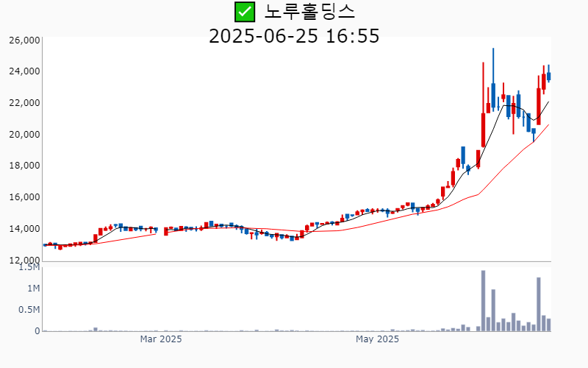
Task: Click the 20,000 price axis label
Action: click(24, 135)
